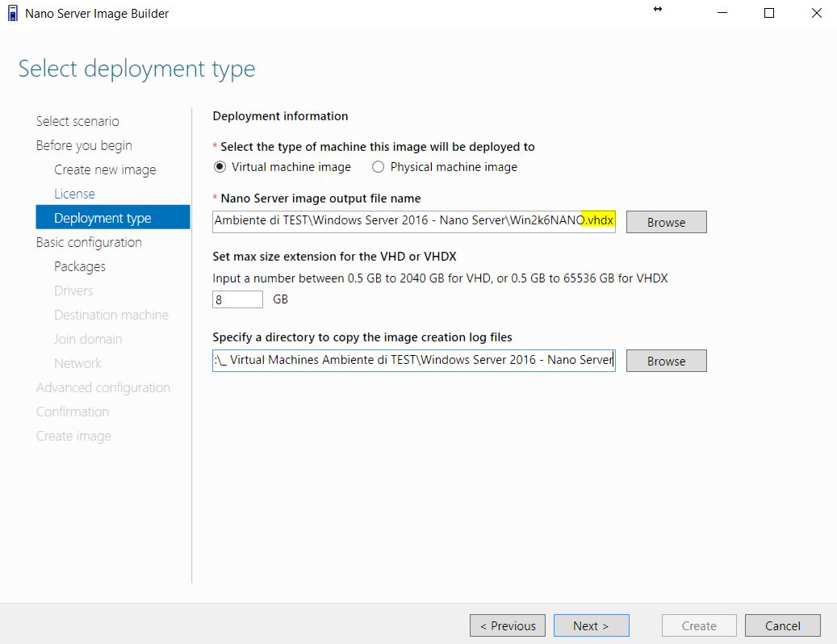Minimize the Nano Server Image Builder window
This screenshot has width=837, height=644.
pos(722,13)
